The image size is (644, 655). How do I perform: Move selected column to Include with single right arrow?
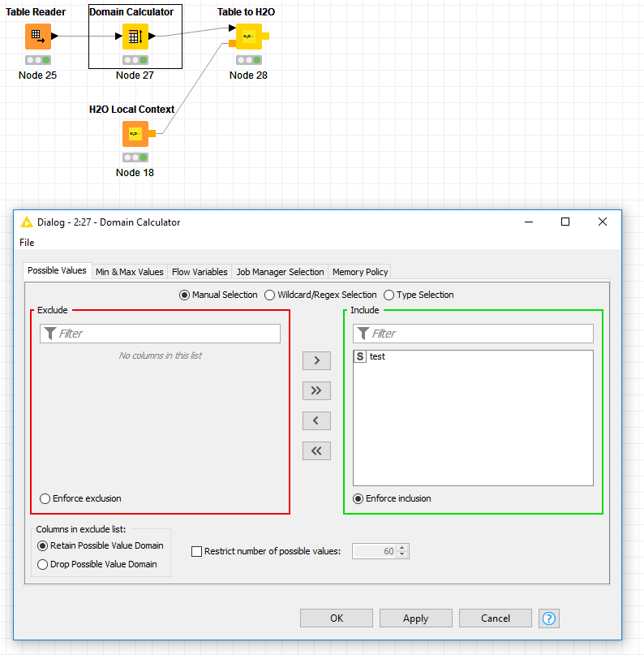[316, 360]
